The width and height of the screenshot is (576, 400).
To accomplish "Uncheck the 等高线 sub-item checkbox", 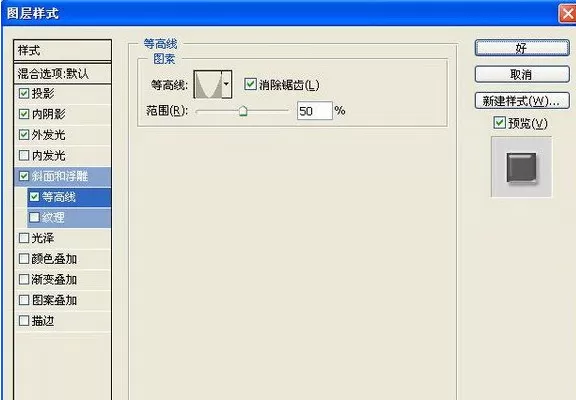I will click(x=34, y=197).
